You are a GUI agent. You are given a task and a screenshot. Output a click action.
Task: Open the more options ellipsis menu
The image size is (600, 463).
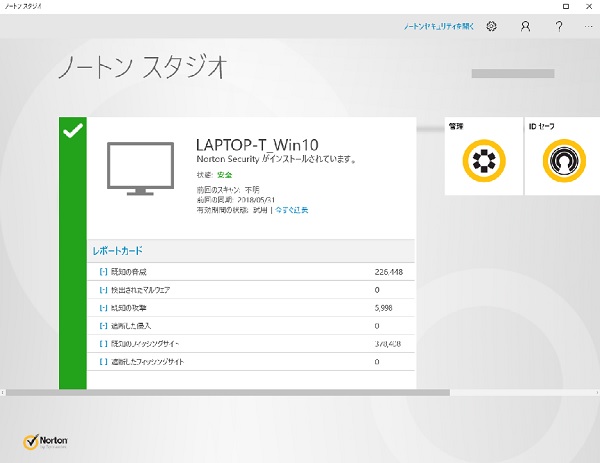pos(589,26)
